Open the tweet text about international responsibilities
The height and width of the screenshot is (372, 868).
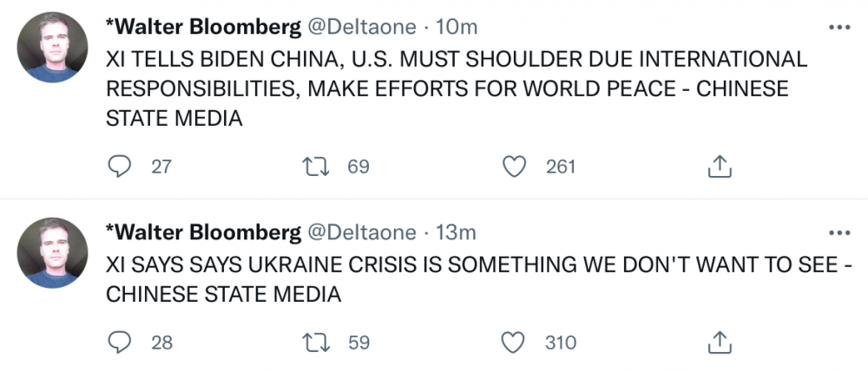coord(434,89)
